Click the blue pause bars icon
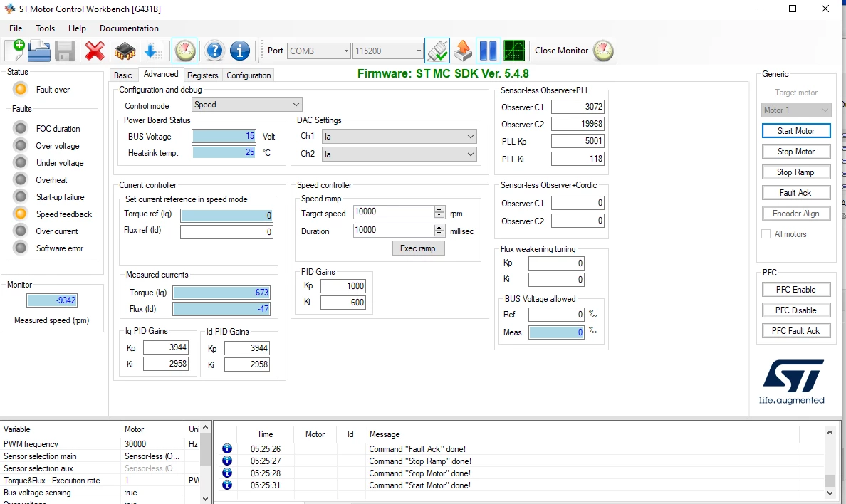Viewport: 846px width, 504px height. click(x=489, y=51)
